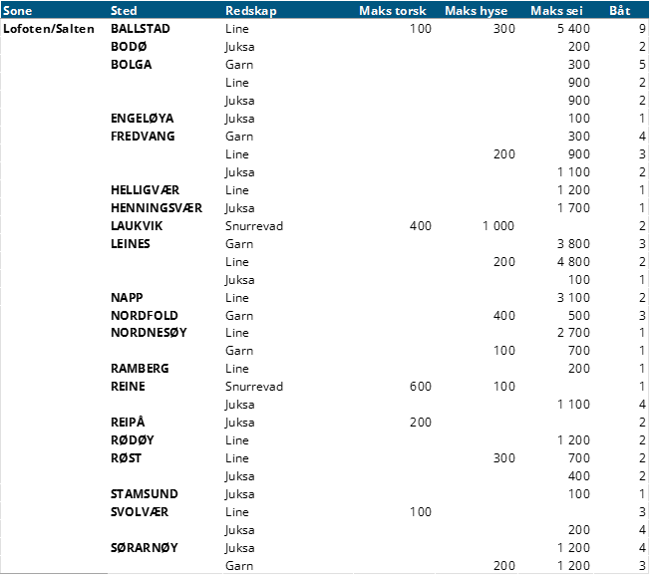
Task: Select the NORDFOLD place name
Action: (144, 315)
